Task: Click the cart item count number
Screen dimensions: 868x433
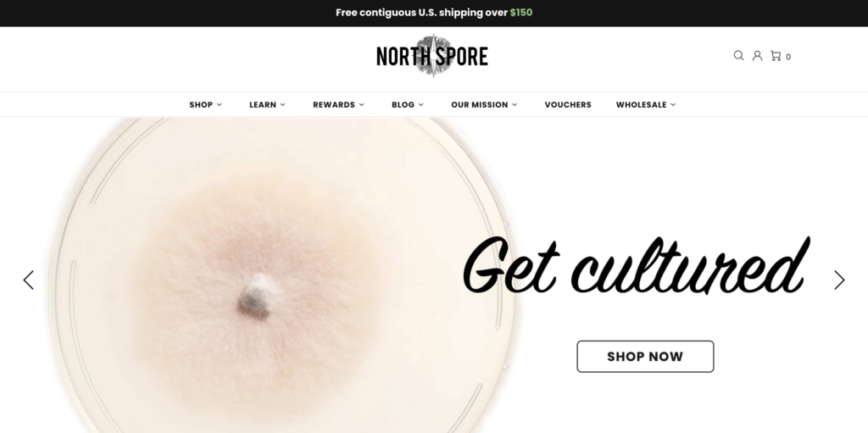Action: (x=788, y=57)
